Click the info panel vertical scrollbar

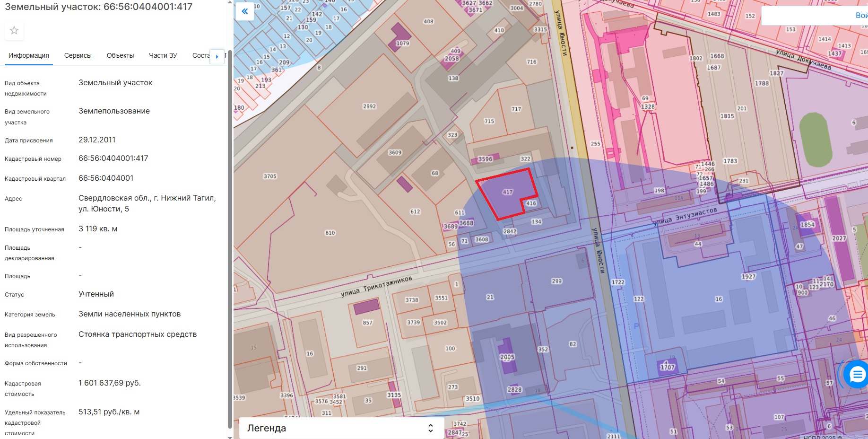tap(230, 237)
